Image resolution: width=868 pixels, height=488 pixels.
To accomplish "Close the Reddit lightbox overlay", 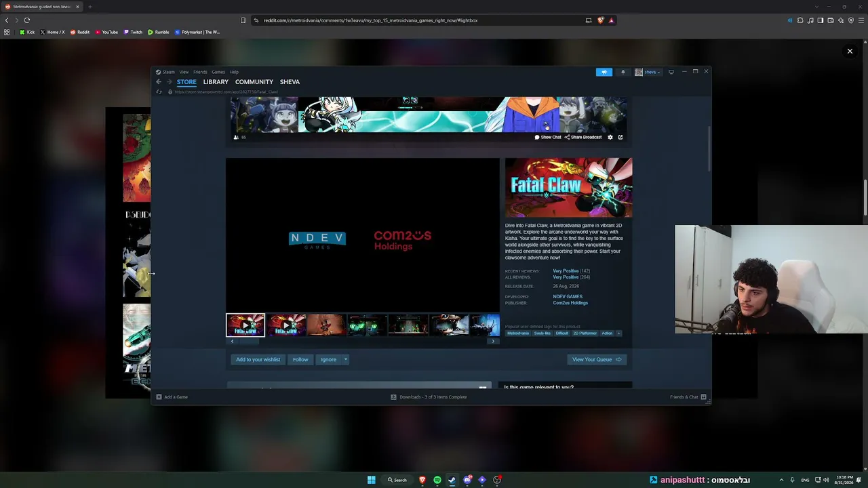I will pyautogui.click(x=850, y=51).
